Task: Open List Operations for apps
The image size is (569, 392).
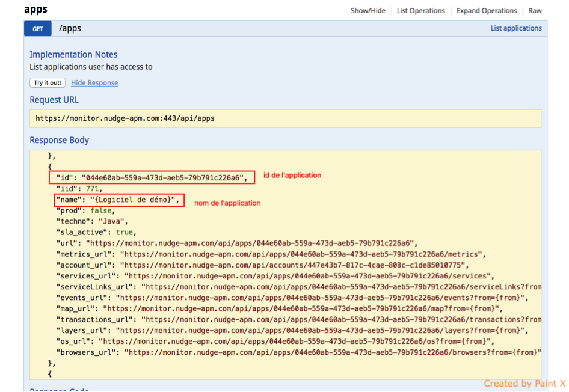Action: click(x=420, y=11)
